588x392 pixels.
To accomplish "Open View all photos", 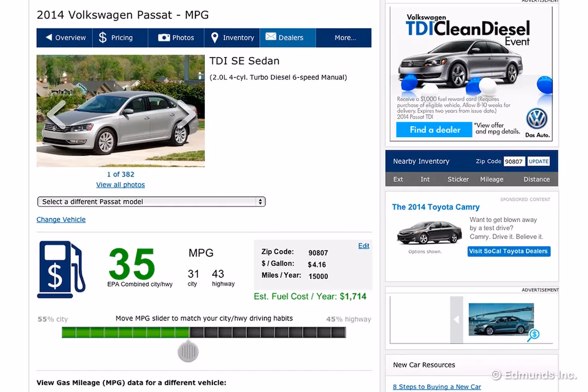I will pyautogui.click(x=120, y=185).
